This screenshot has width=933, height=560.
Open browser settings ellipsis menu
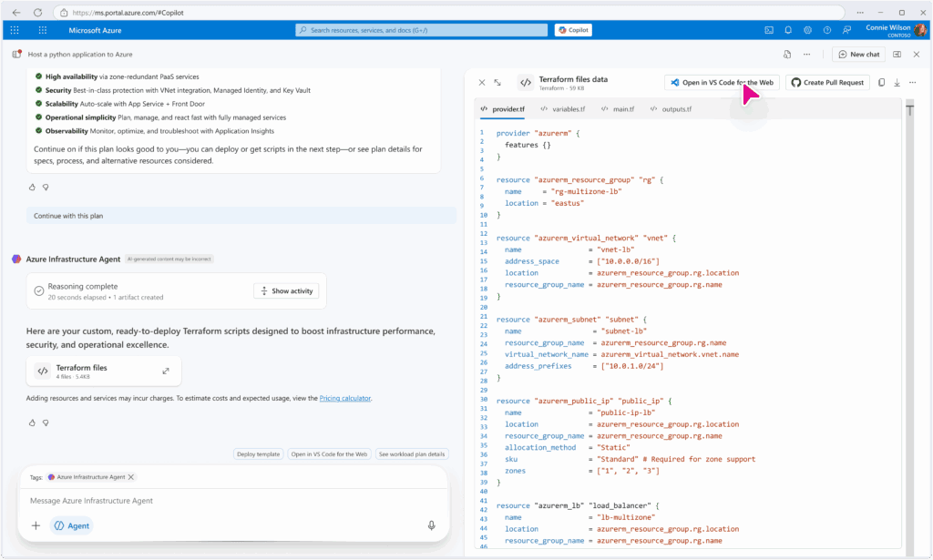pyautogui.click(x=860, y=13)
